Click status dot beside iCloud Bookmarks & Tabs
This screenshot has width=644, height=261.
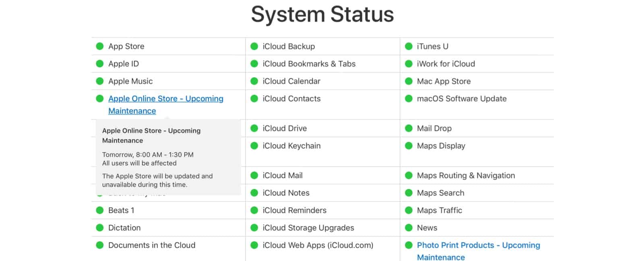click(254, 64)
